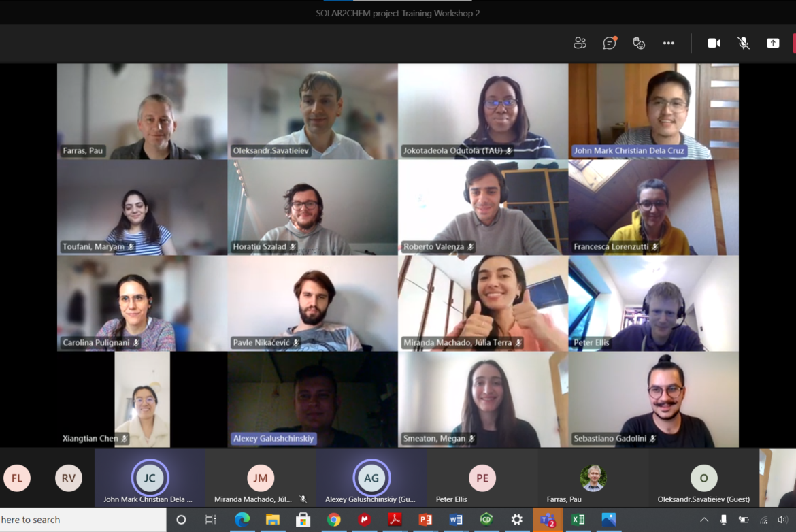Open Wi-Fi network tray icon

click(763, 520)
